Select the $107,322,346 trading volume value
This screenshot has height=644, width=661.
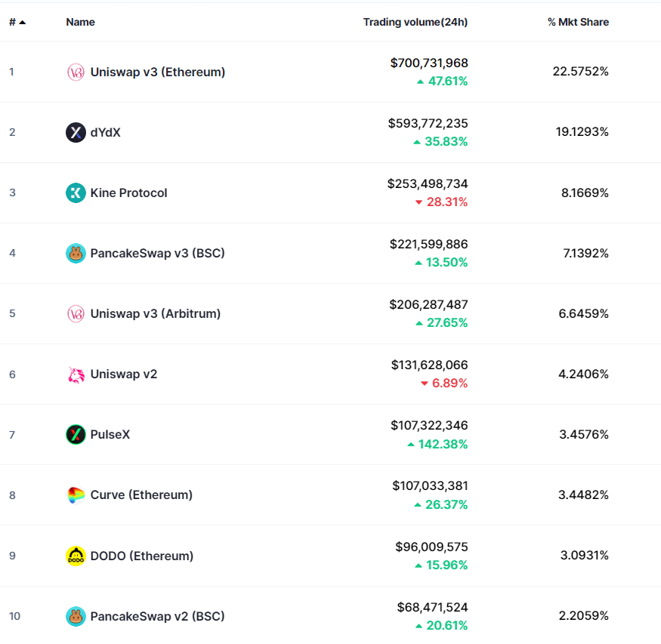(x=429, y=425)
